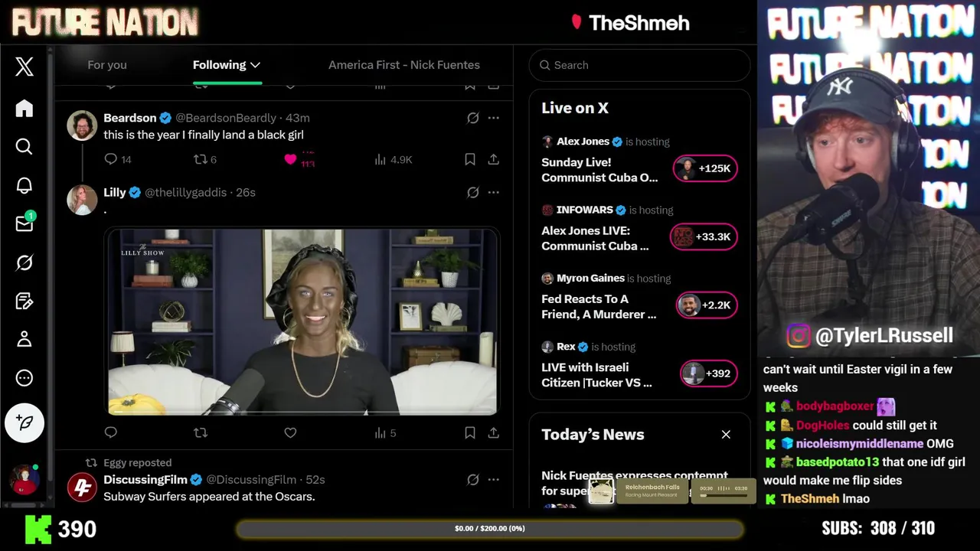The height and width of the screenshot is (551, 980).
Task: Open Grok actions on Lilly's post
Action: (473, 192)
